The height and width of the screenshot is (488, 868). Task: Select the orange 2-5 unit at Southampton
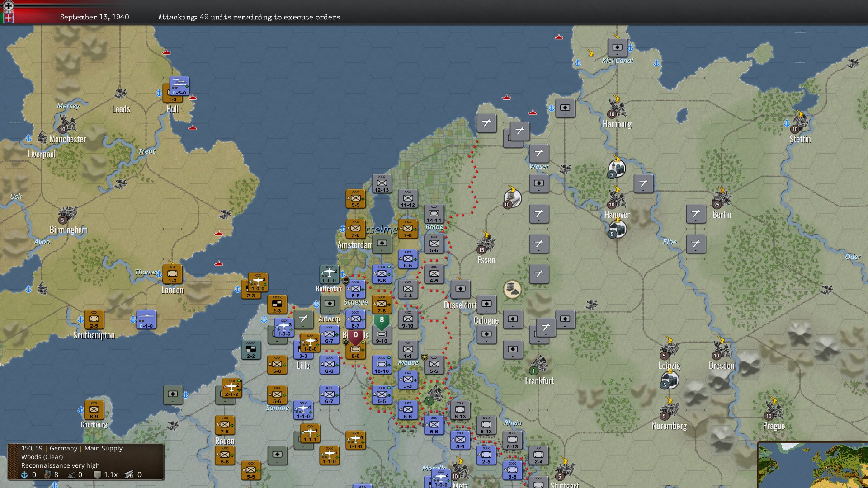click(x=94, y=319)
